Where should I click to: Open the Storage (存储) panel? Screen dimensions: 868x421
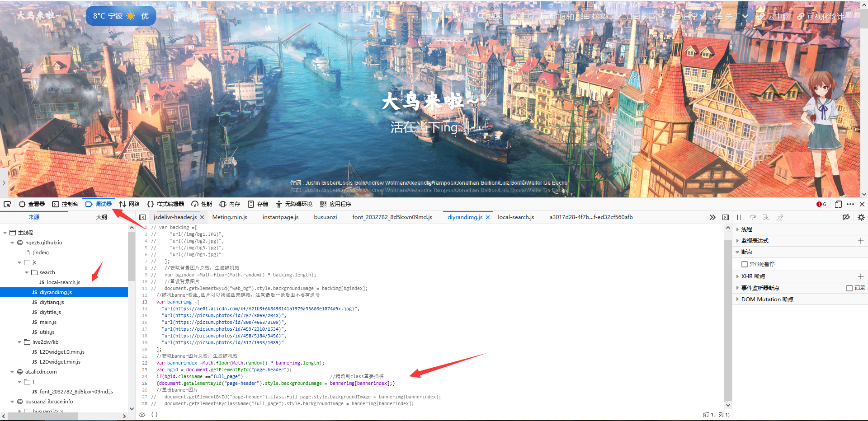258,204
